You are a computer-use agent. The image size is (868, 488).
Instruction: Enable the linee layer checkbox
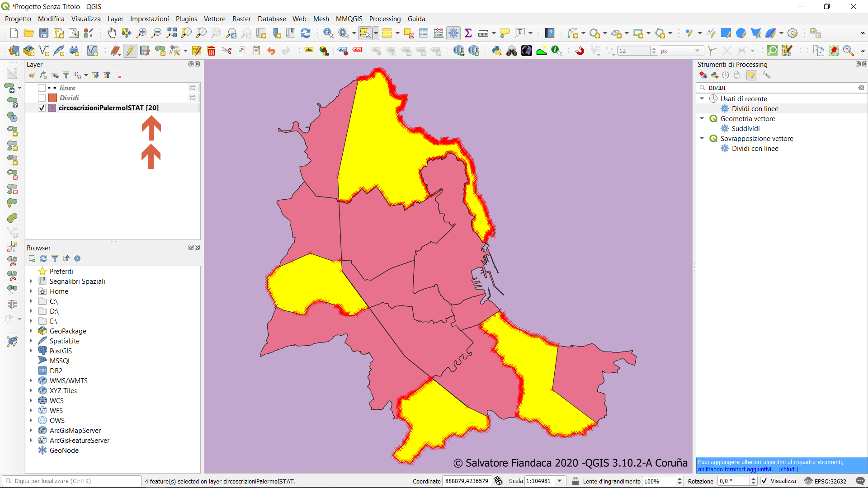(42, 88)
